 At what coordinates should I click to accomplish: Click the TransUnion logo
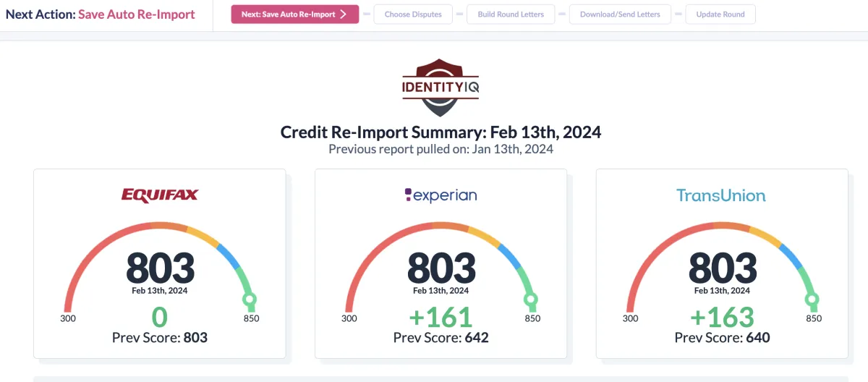click(721, 195)
